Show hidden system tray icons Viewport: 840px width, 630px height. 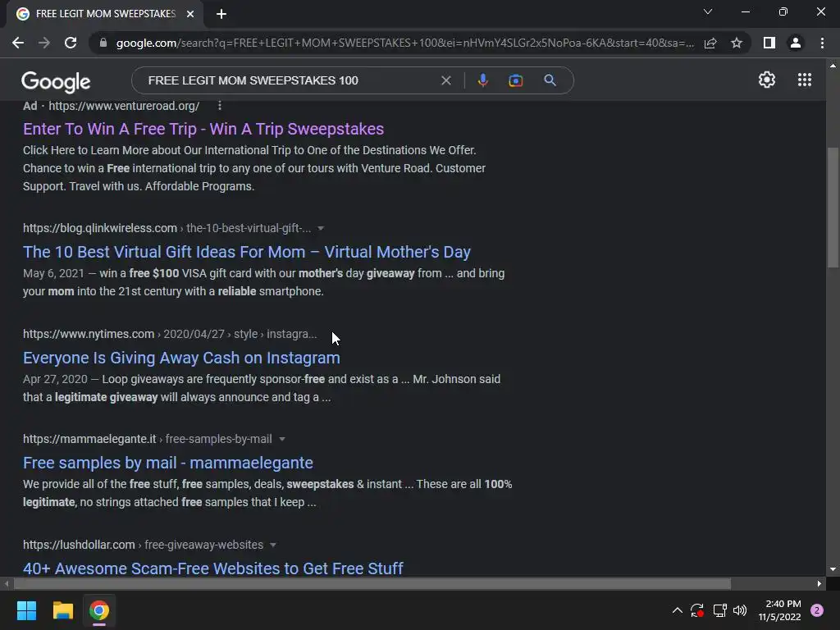677,610
